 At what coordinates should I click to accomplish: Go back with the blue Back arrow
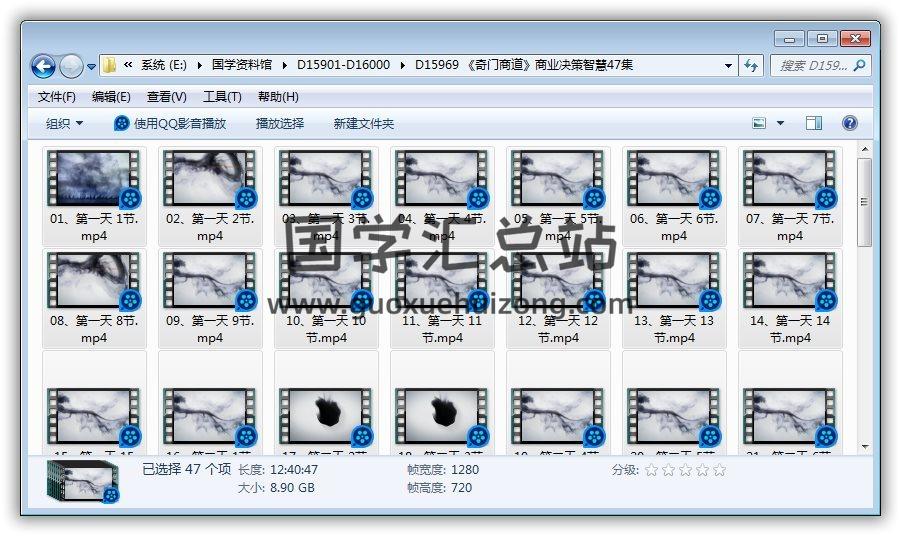click(x=43, y=66)
